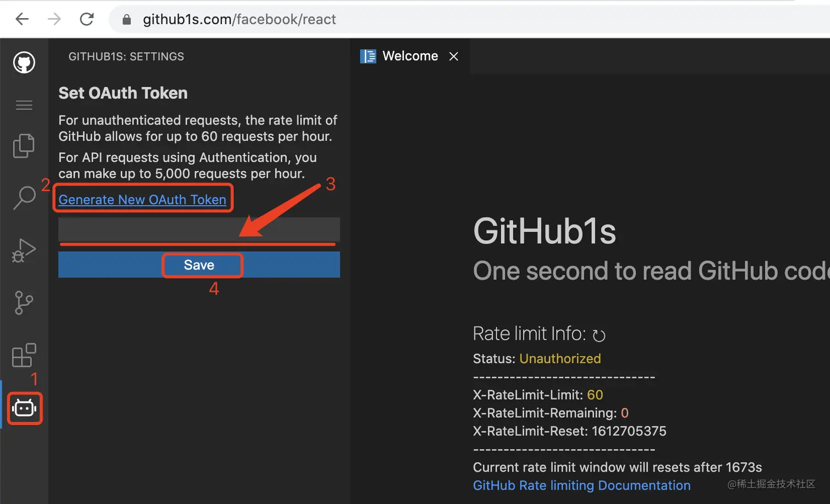
Task: Click the Save button
Action: (199, 265)
